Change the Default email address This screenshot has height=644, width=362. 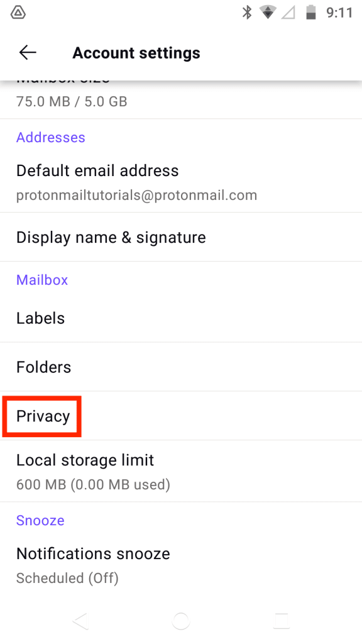point(97,179)
